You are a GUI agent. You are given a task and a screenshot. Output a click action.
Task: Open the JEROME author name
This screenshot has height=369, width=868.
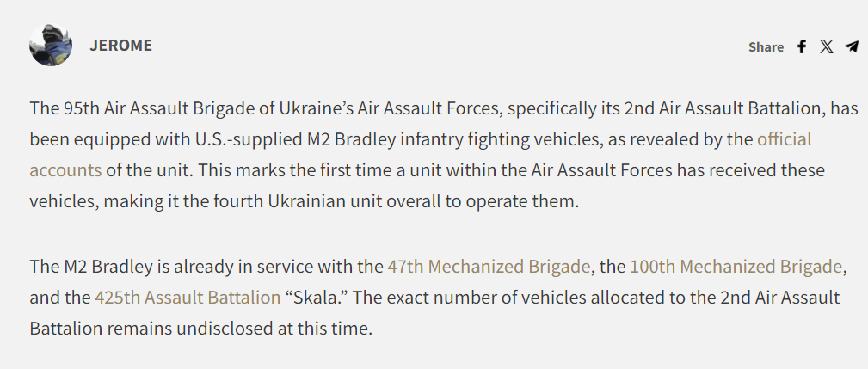click(120, 46)
